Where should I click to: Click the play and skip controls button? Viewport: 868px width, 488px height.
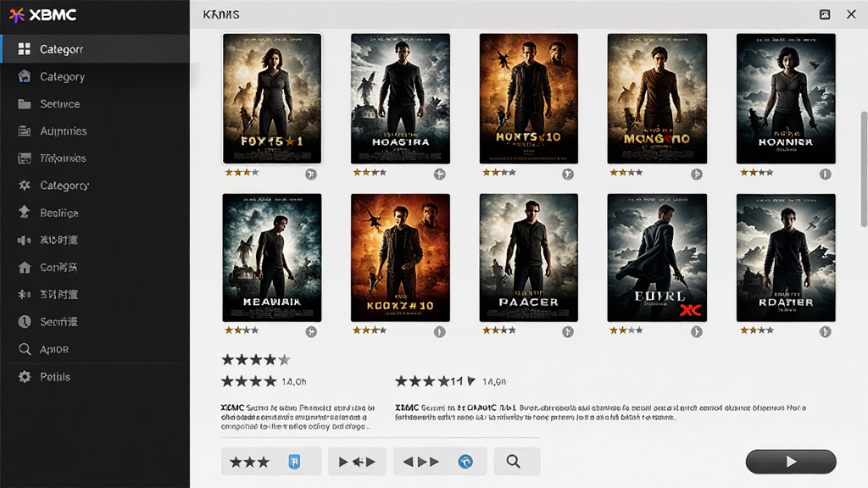click(357, 462)
